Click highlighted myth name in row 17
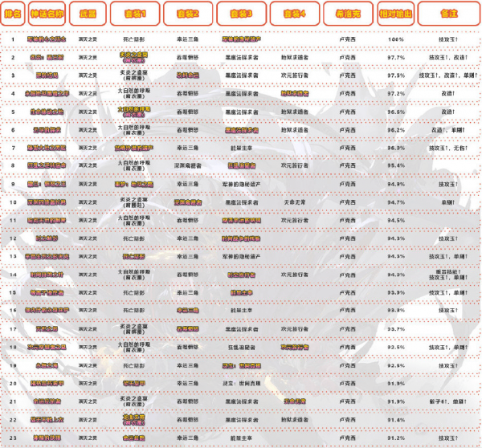The height and width of the screenshot is (448, 482). coord(47,329)
